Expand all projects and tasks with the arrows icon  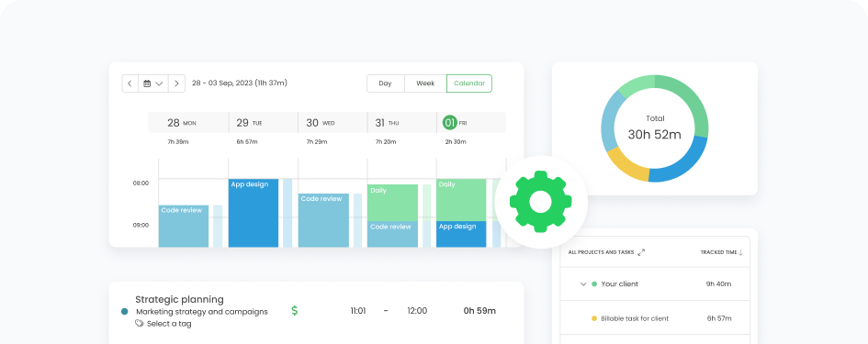[642, 252]
